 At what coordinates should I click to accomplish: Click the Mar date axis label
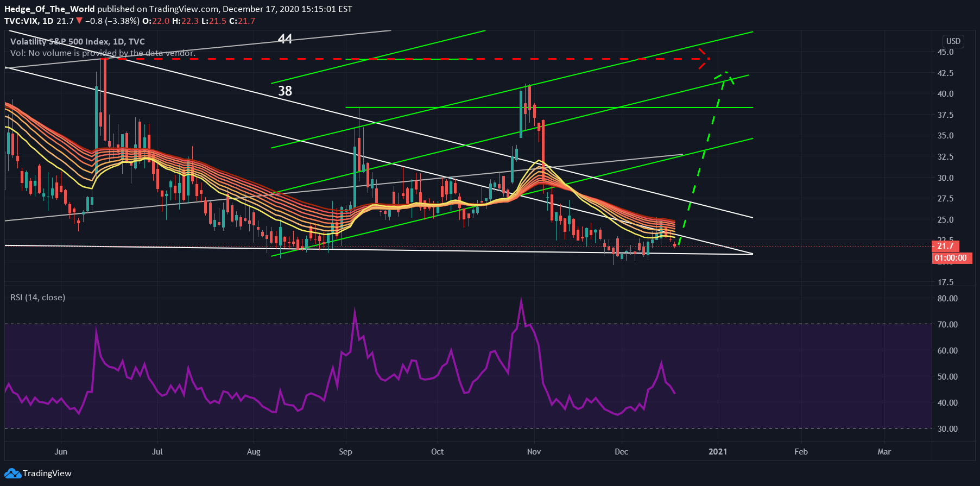click(884, 452)
